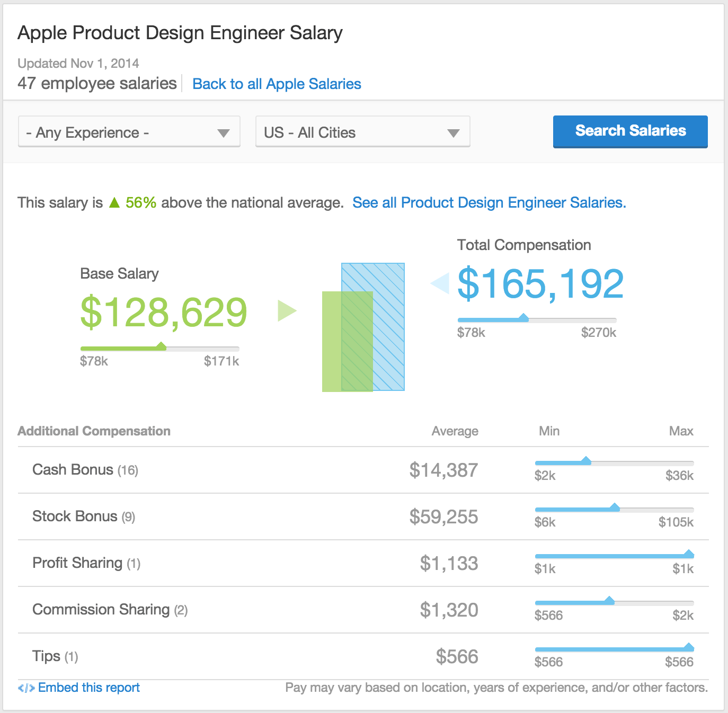This screenshot has width=728, height=713.
Task: Select the Commission Sharing row
Action: [363, 610]
